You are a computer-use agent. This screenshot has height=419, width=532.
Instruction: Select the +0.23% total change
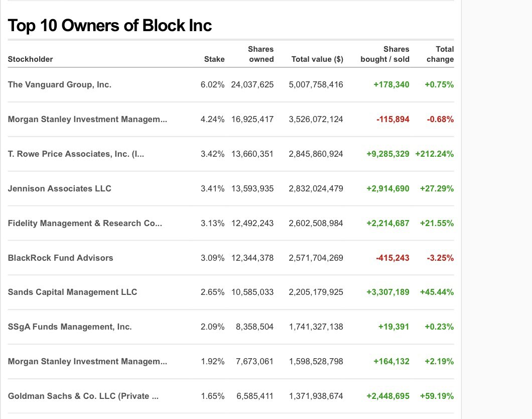pyautogui.click(x=439, y=327)
